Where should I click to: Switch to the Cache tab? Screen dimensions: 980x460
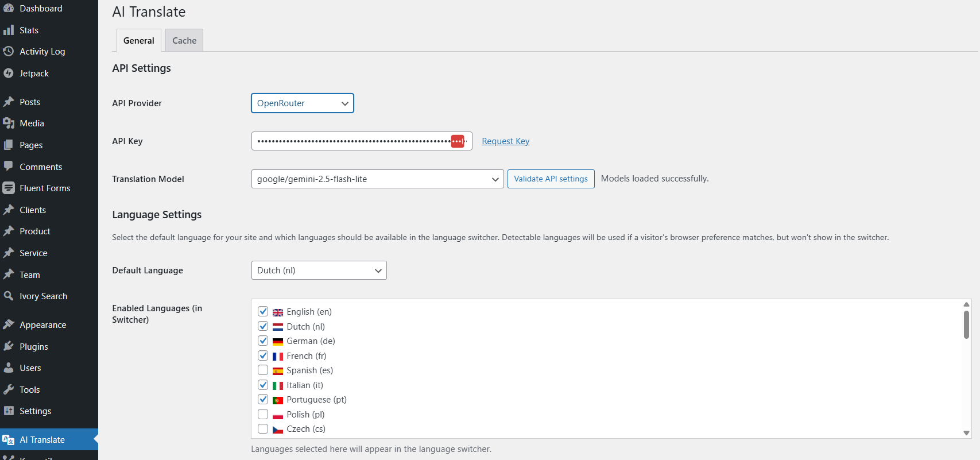point(184,41)
